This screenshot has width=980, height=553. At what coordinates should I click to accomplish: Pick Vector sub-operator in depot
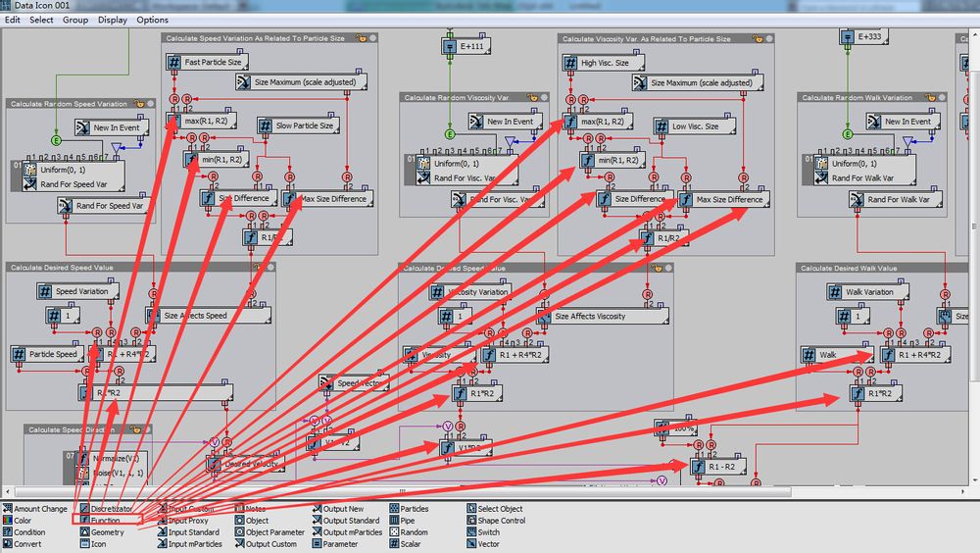click(483, 544)
